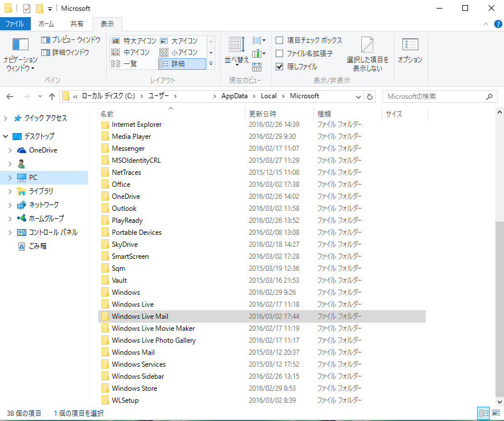This screenshot has width=504, height=421.
Task: Click the search magnifier icon
Action: 489,97
